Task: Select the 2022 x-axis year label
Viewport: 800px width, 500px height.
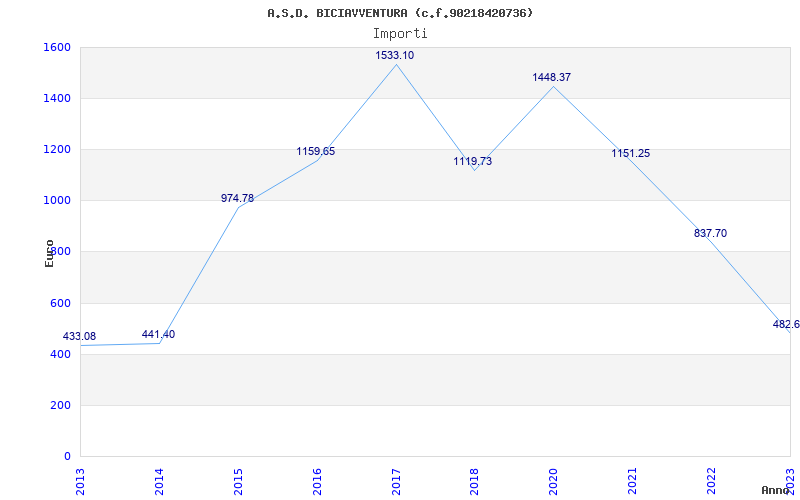Action: [x=711, y=482]
